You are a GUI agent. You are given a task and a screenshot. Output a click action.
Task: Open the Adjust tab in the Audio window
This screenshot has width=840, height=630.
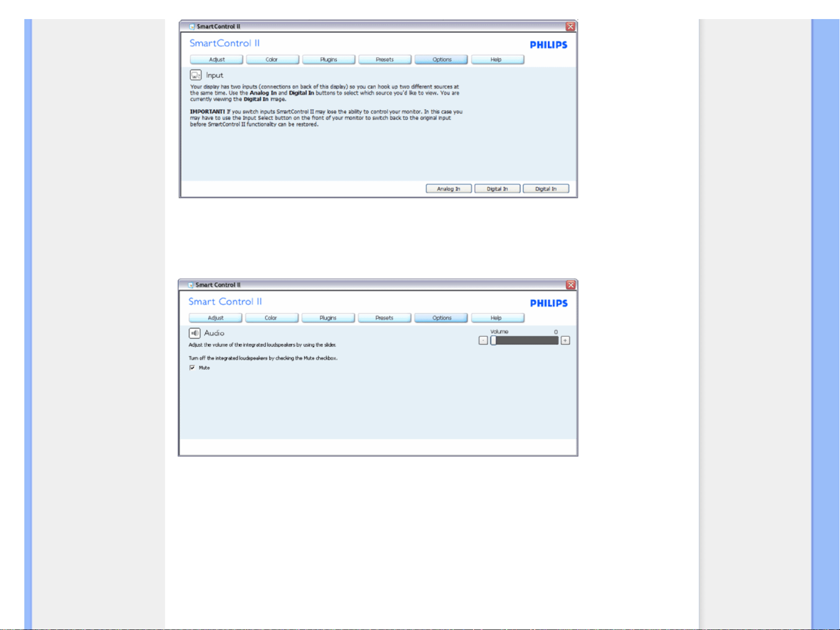216,318
